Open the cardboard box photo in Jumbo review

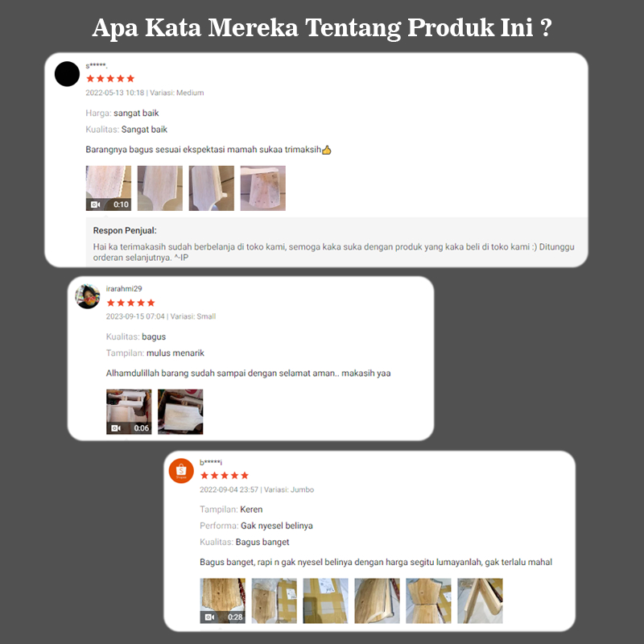[326, 601]
